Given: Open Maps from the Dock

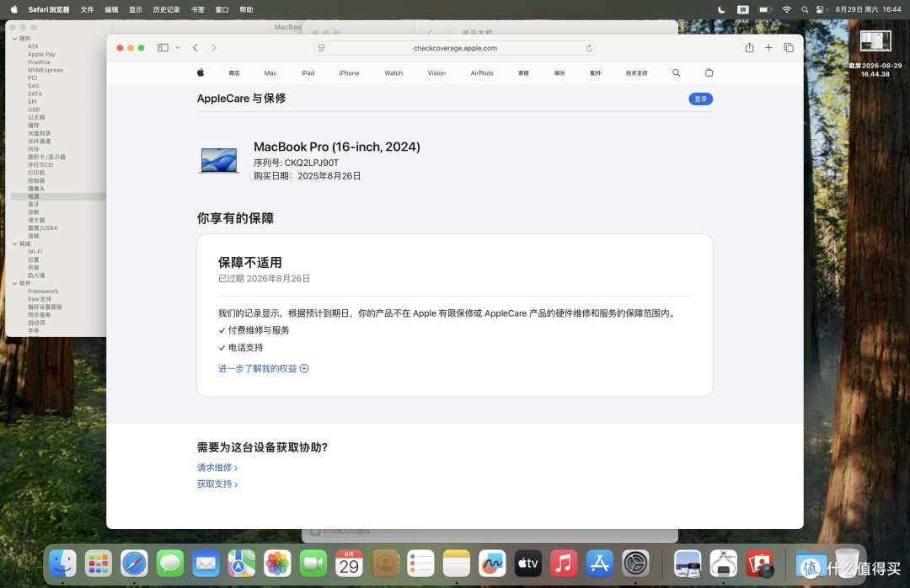Looking at the screenshot, I should click(242, 564).
